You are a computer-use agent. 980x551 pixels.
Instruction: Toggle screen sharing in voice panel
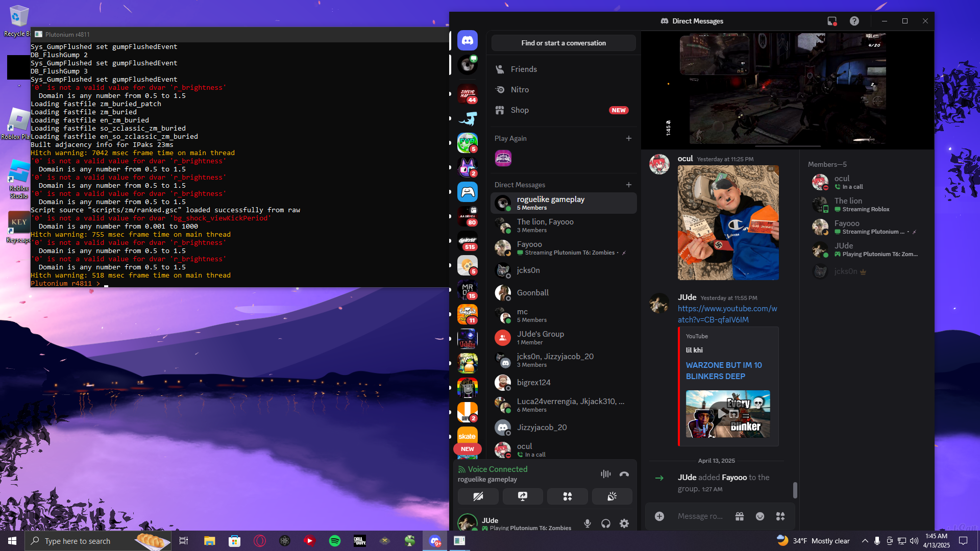coord(523,496)
